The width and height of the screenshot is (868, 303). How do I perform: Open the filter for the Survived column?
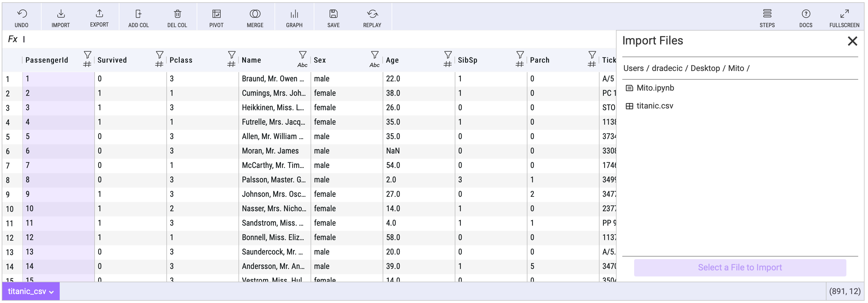[160, 55]
